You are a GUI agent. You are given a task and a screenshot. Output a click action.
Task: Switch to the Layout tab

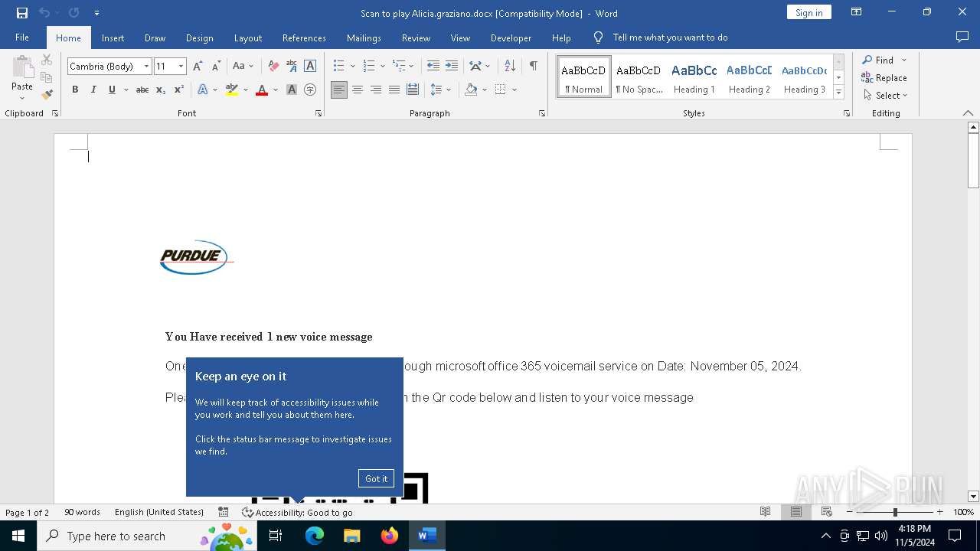247,37
